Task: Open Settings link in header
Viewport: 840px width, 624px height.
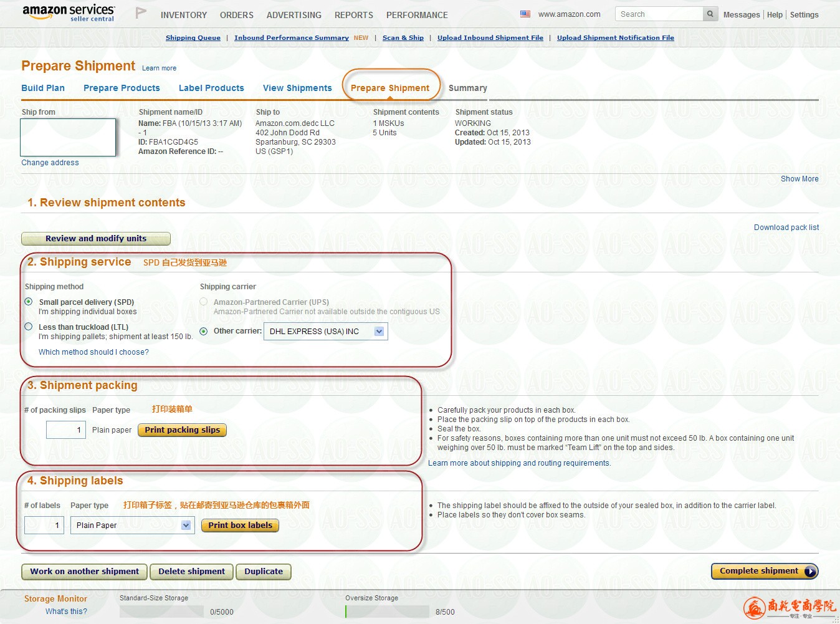Action: click(x=804, y=15)
